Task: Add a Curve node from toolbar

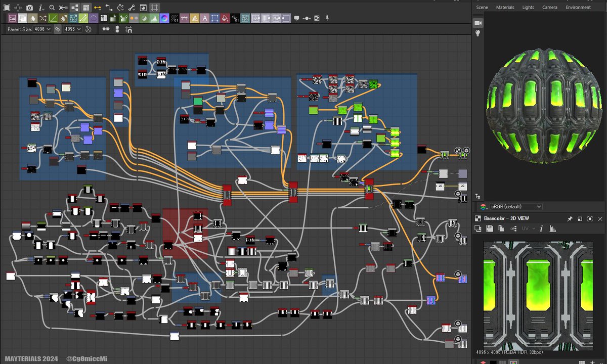Action: (x=53, y=18)
